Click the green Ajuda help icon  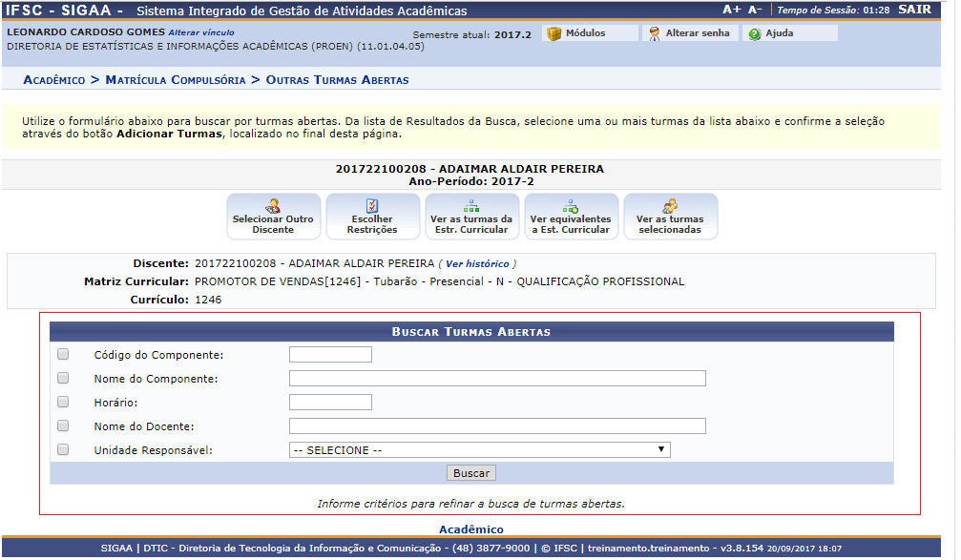tap(754, 33)
